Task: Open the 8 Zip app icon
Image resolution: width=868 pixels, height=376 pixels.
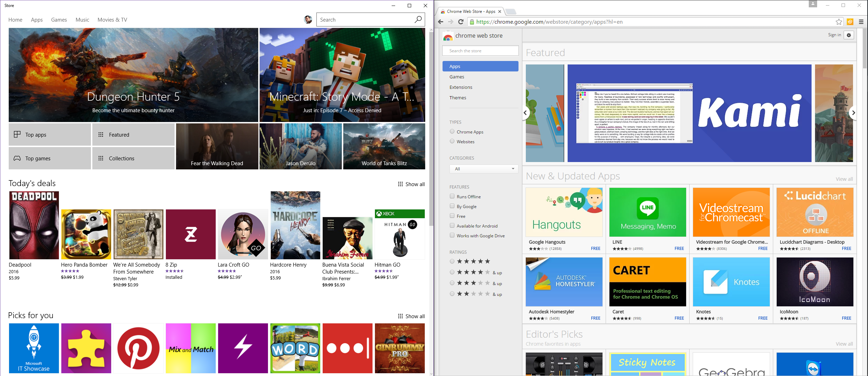Action: 191,234
